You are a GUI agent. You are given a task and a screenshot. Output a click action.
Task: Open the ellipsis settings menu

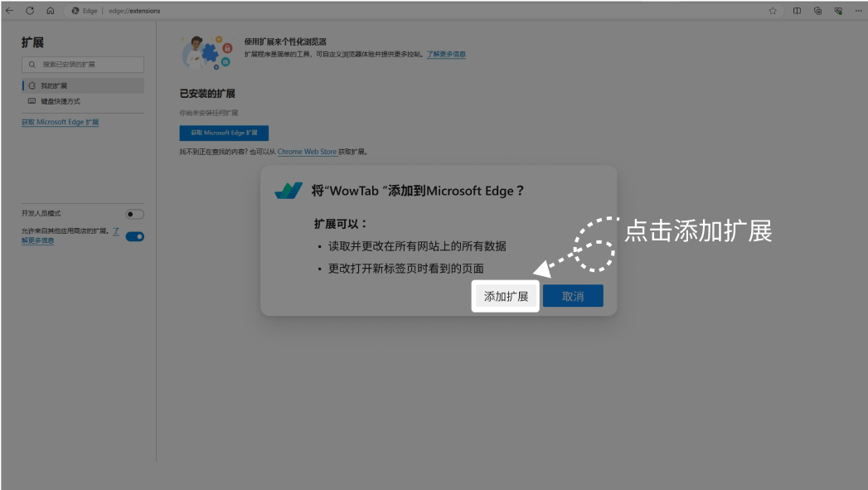[858, 11]
